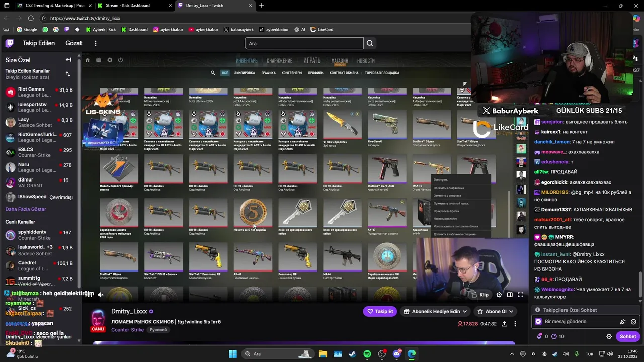The height and width of the screenshot is (362, 644).
Task: Switch to Stream - Kick Dashboard tab
Action: click(133, 6)
